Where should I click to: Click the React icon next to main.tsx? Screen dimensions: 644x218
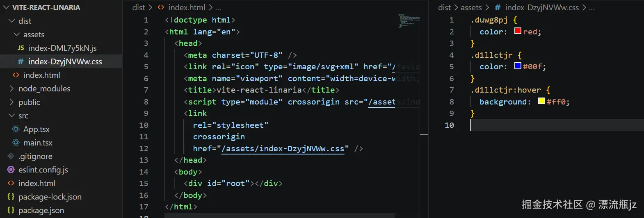click(16, 143)
